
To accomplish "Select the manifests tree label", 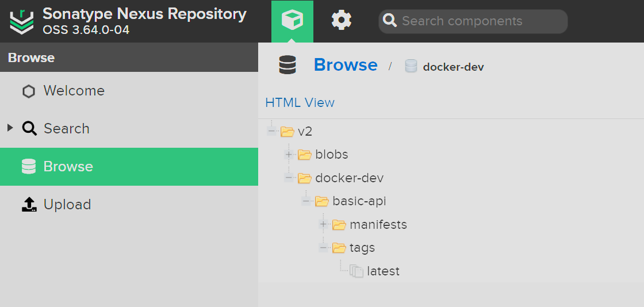I will (378, 225).
